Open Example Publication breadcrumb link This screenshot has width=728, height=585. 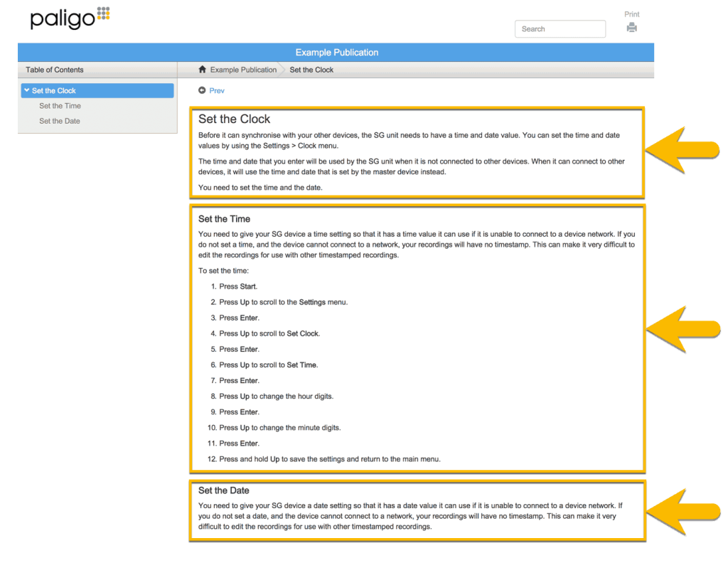pos(243,70)
